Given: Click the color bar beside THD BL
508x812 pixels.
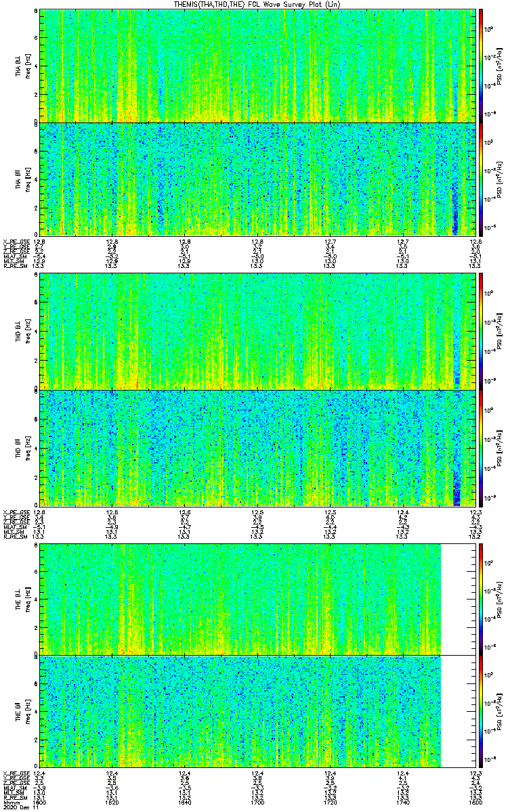Looking at the screenshot, I should coord(481,331).
